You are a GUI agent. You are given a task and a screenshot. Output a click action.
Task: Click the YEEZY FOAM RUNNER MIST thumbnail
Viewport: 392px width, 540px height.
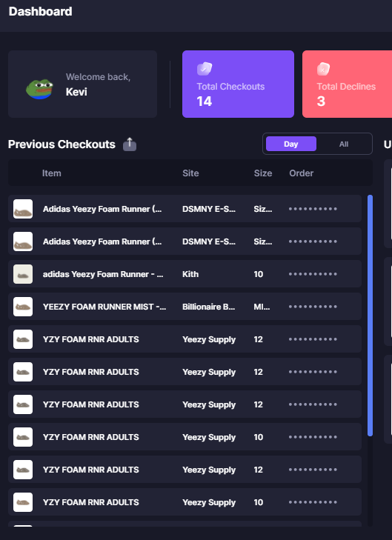tap(23, 307)
